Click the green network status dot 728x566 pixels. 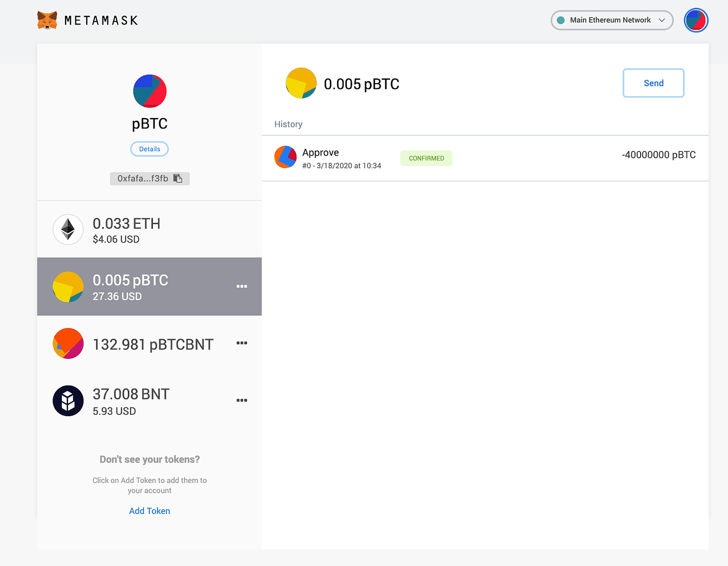click(x=561, y=20)
